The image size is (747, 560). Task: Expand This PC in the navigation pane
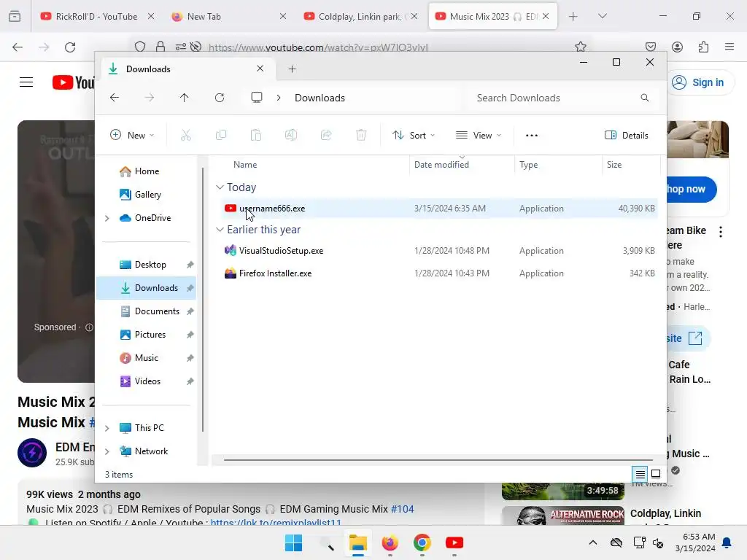pos(107,428)
